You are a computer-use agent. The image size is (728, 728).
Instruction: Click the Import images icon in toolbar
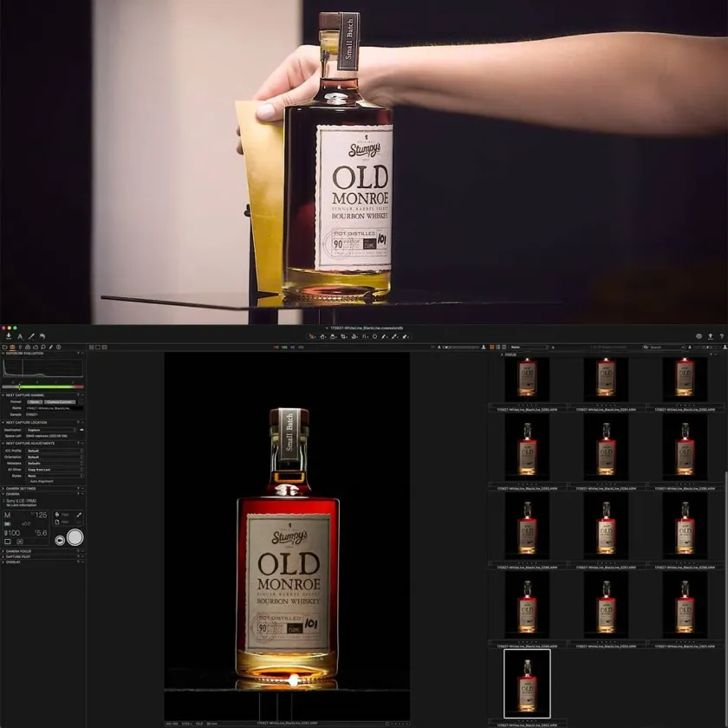(x=8, y=336)
